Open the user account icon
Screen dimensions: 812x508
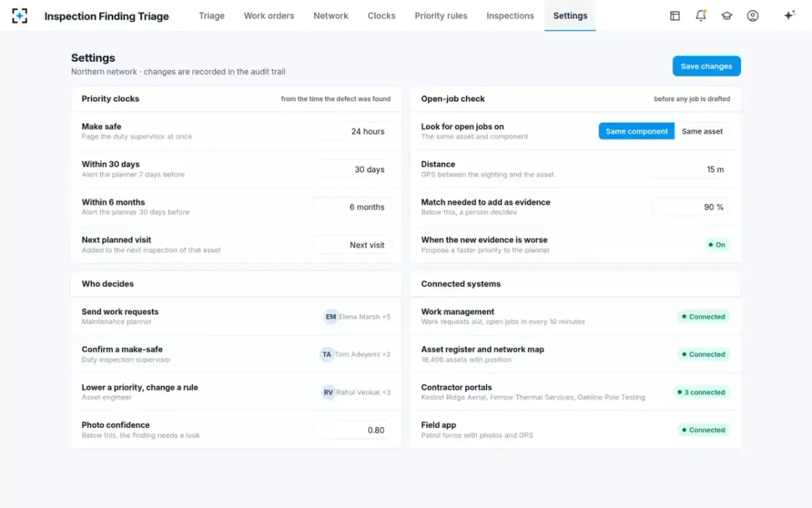(752, 16)
